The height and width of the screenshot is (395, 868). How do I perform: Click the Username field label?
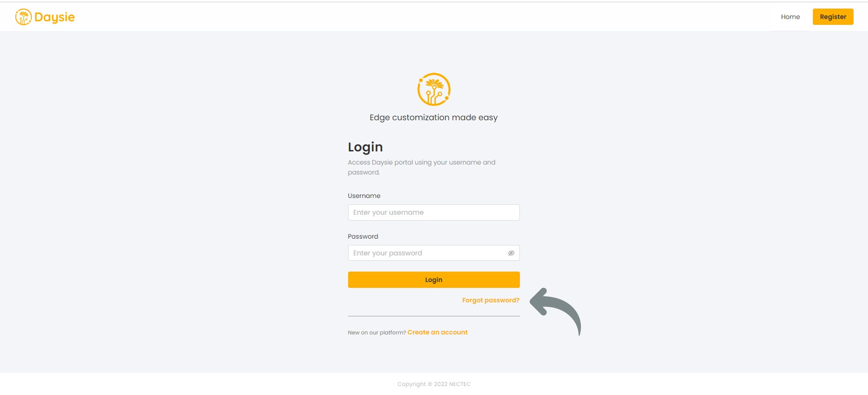[x=364, y=196]
